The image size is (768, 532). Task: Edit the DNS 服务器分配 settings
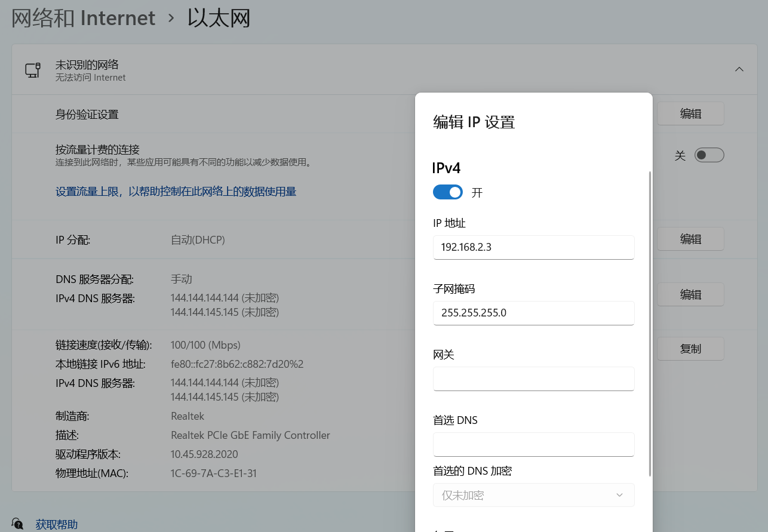(x=690, y=294)
